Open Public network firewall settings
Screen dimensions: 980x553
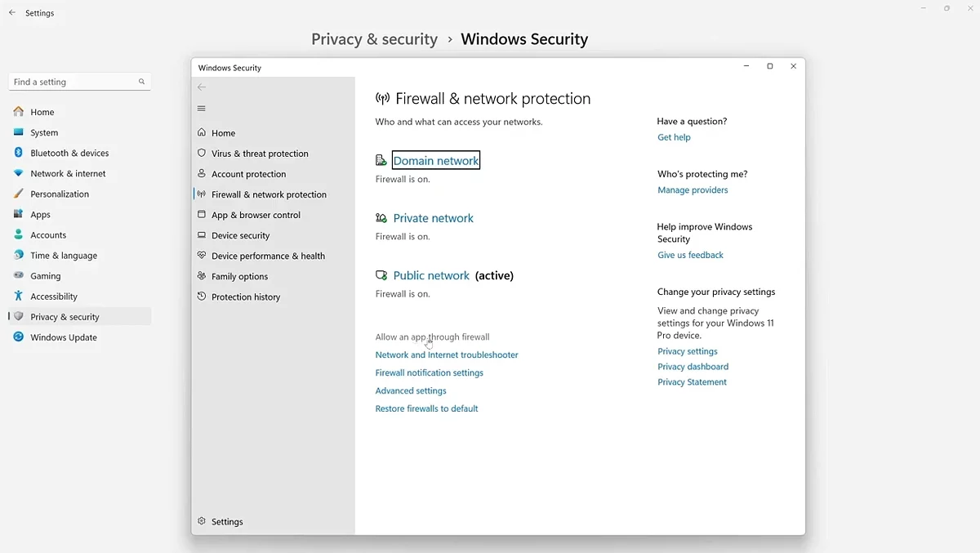tap(431, 275)
